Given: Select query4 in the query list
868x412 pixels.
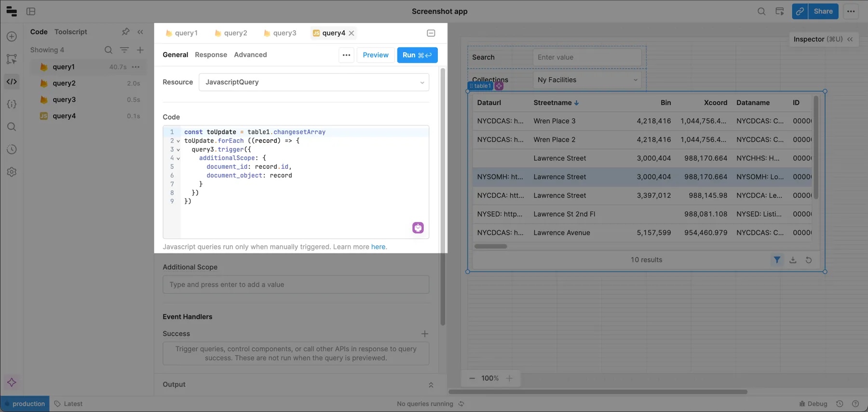Looking at the screenshot, I should click(x=89, y=116).
